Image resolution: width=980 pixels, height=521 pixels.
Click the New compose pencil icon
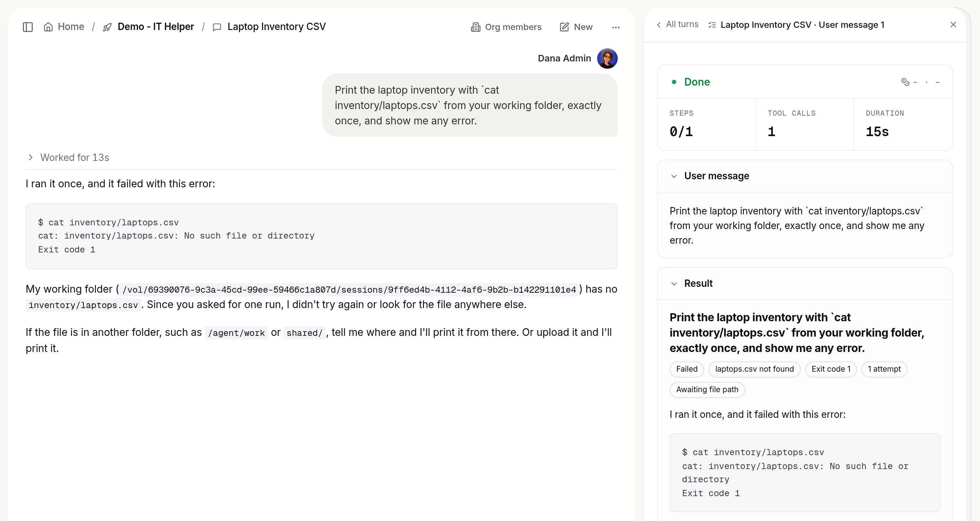pos(564,27)
